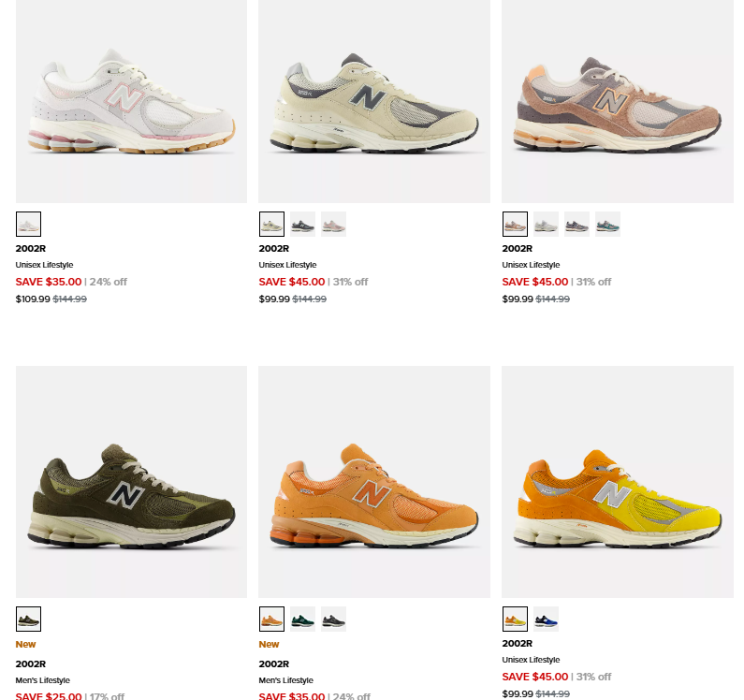Pick the pink colorway swatch under beige shoe

(333, 224)
